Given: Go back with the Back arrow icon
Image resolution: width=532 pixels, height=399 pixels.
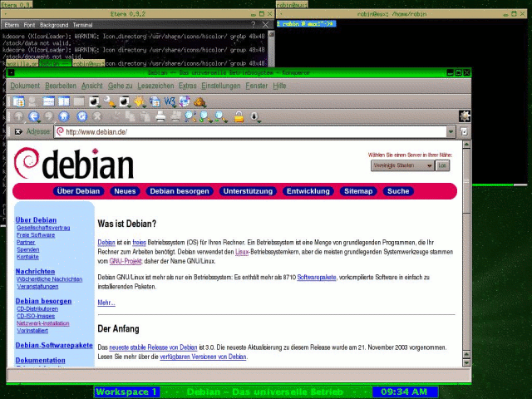Looking at the screenshot, I should pos(34,116).
